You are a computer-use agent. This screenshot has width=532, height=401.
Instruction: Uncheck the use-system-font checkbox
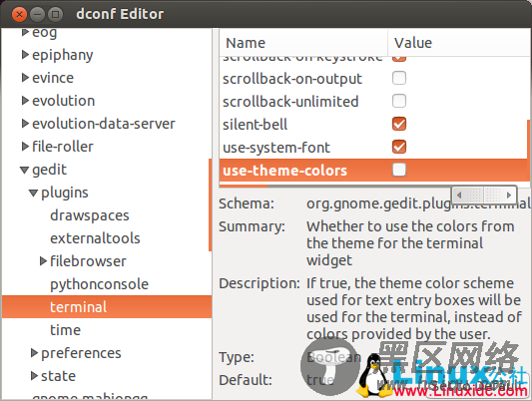(x=399, y=147)
